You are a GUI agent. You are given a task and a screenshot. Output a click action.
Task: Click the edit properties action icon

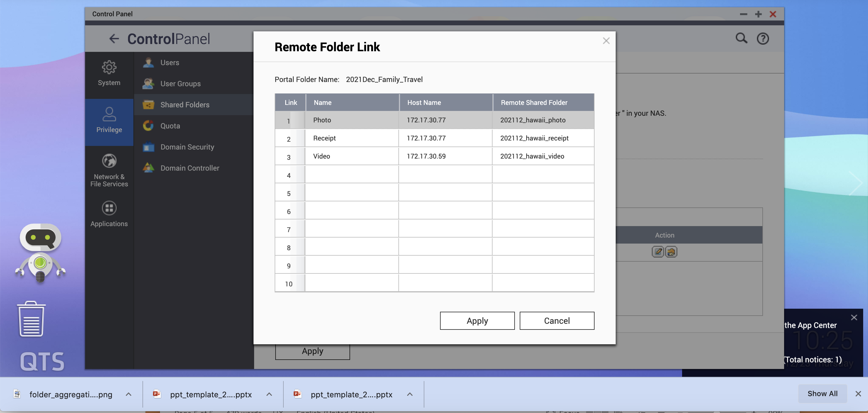[x=658, y=252]
